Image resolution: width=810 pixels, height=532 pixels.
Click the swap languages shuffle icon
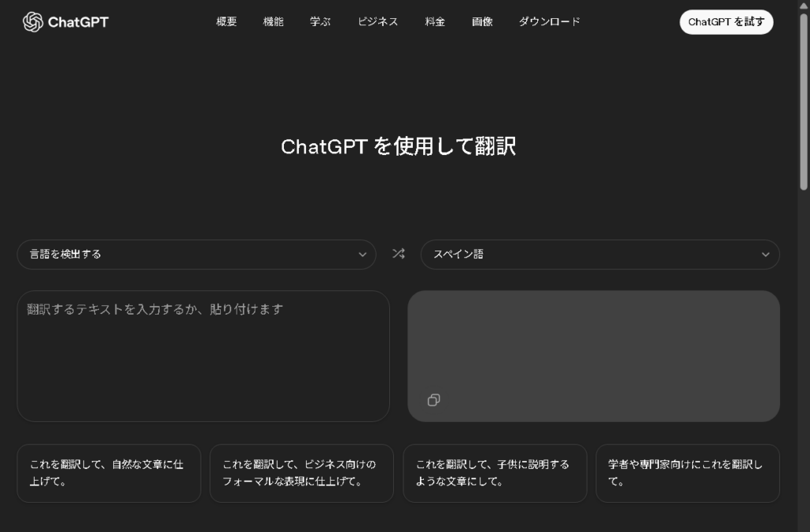399,254
